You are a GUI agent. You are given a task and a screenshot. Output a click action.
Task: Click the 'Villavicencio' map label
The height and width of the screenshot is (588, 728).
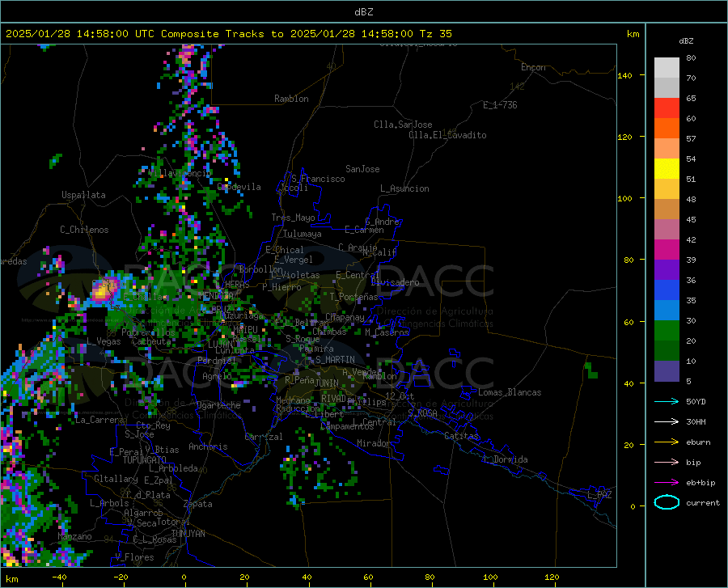click(180, 173)
